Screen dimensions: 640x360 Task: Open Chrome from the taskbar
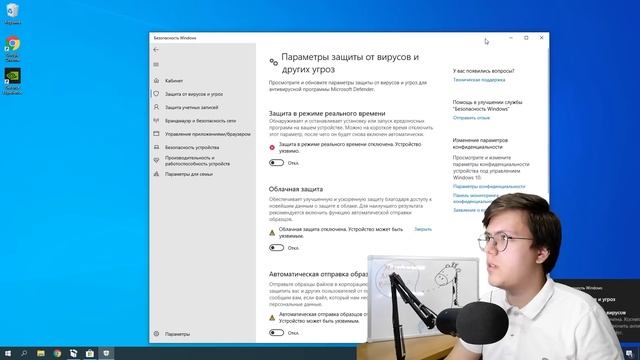tap(57, 353)
